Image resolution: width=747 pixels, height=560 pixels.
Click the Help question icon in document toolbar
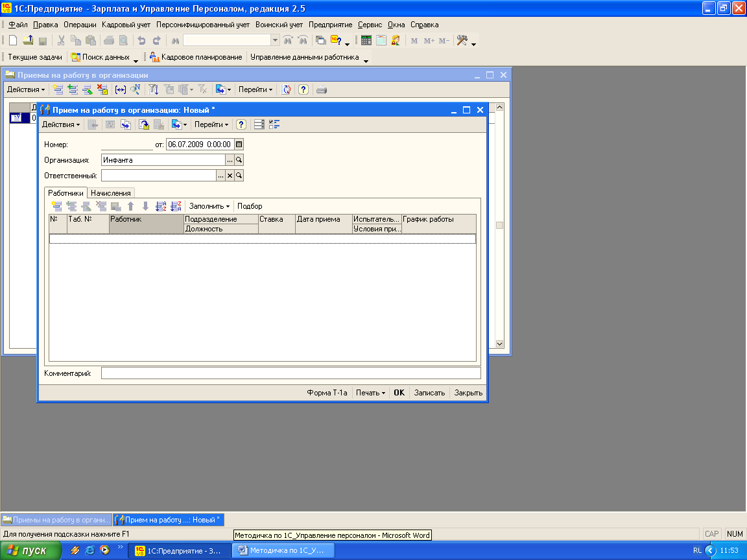coord(241,124)
